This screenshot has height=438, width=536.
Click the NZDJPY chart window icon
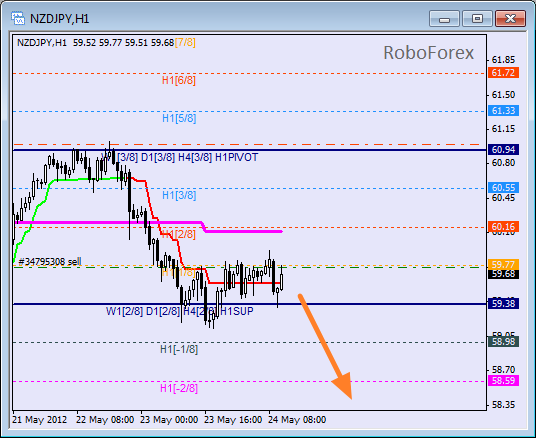(x=17, y=18)
